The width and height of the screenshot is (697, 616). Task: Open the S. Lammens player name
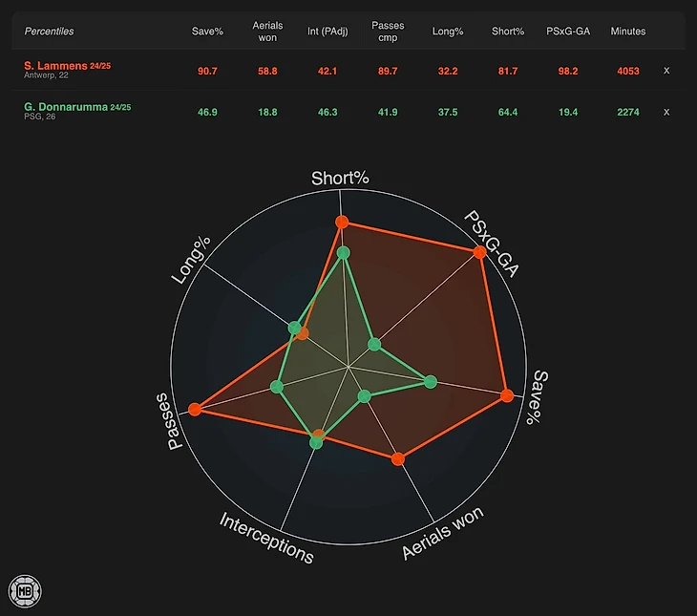point(55,65)
